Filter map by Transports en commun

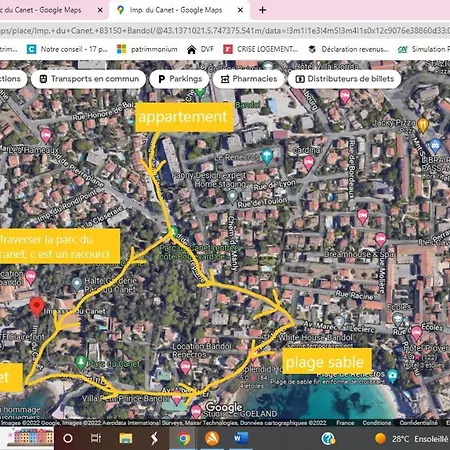[88, 79]
